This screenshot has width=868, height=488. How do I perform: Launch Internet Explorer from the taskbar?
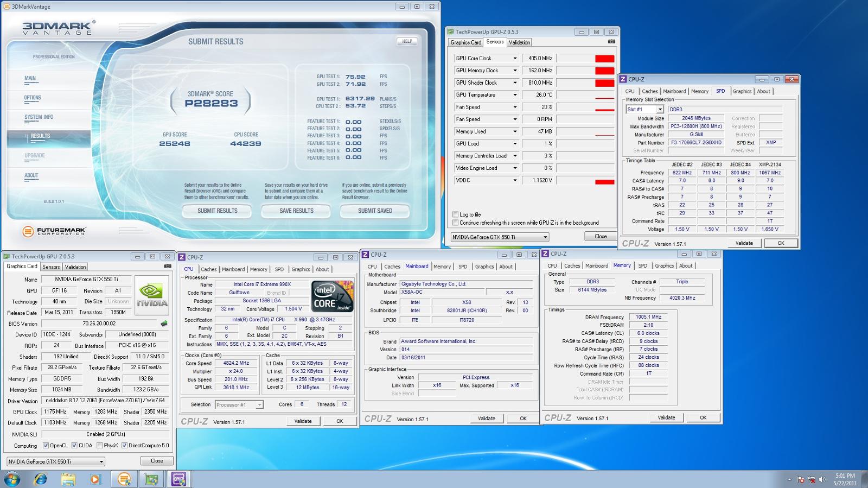(40, 479)
